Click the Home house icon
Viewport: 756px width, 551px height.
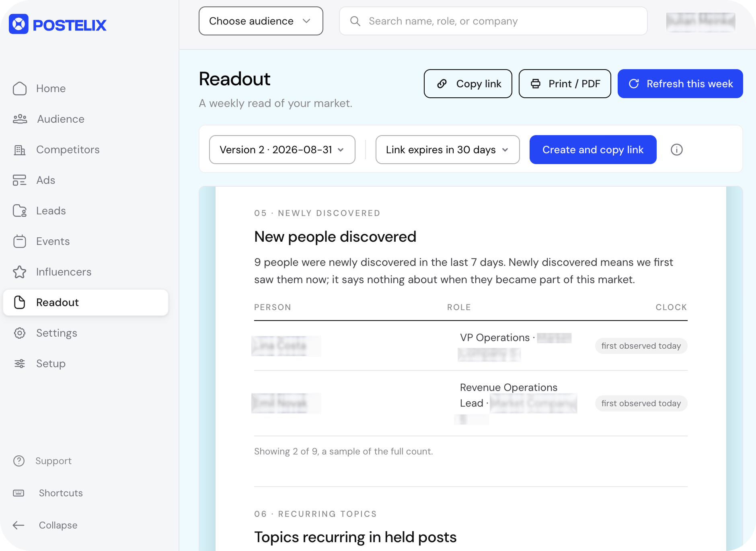point(19,88)
